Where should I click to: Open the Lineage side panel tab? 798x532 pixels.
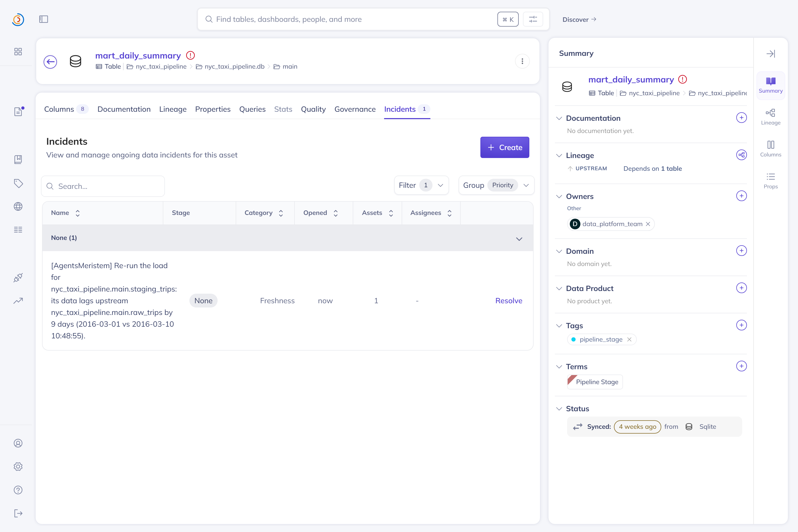coord(771,117)
